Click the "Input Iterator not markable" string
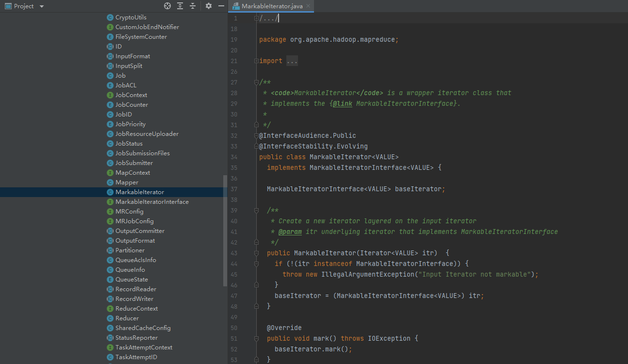Screen dimensions: 628x364 pyautogui.click(x=474, y=274)
